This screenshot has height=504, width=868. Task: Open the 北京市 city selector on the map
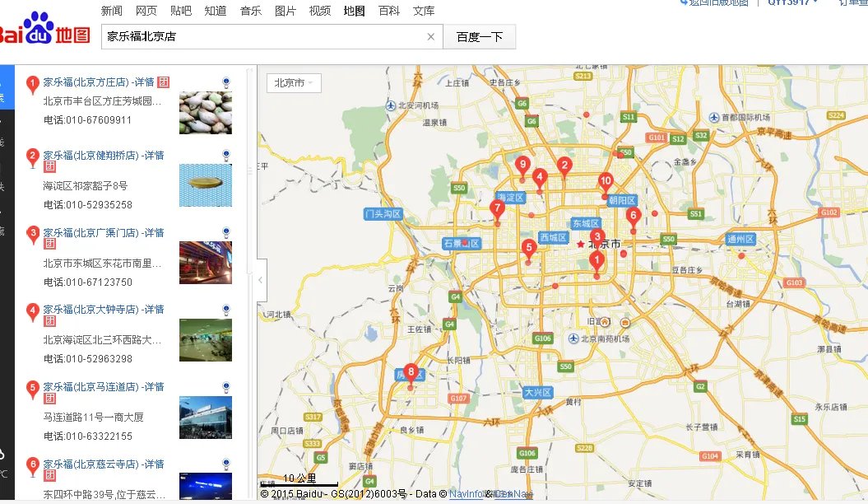pyautogui.click(x=293, y=82)
